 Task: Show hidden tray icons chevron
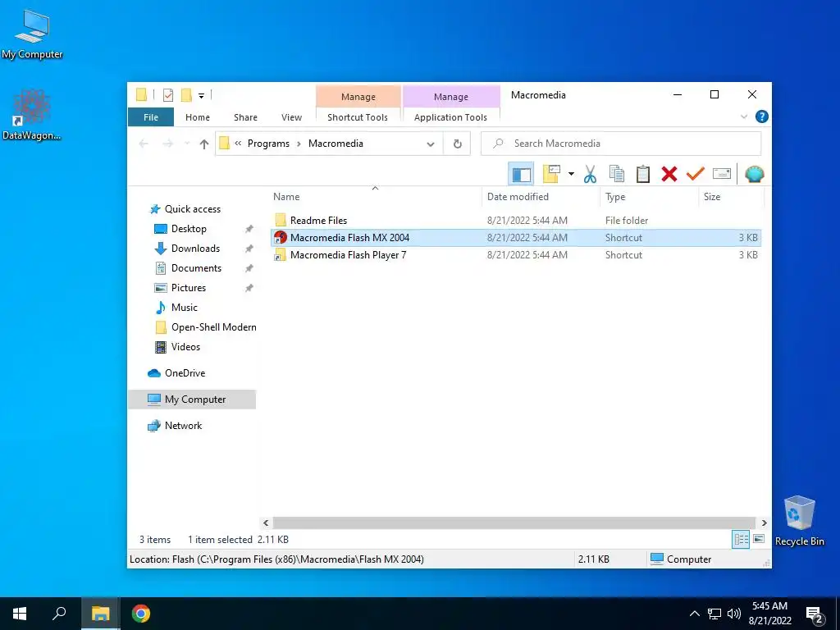click(x=694, y=614)
